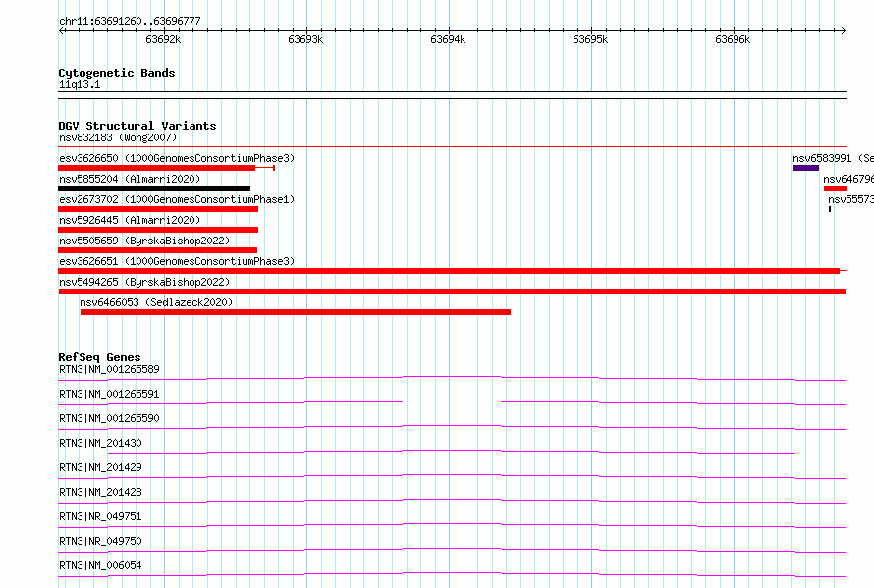Select the nsv646796 variant label at right edge
The height and width of the screenshot is (588, 874).
click(848, 179)
